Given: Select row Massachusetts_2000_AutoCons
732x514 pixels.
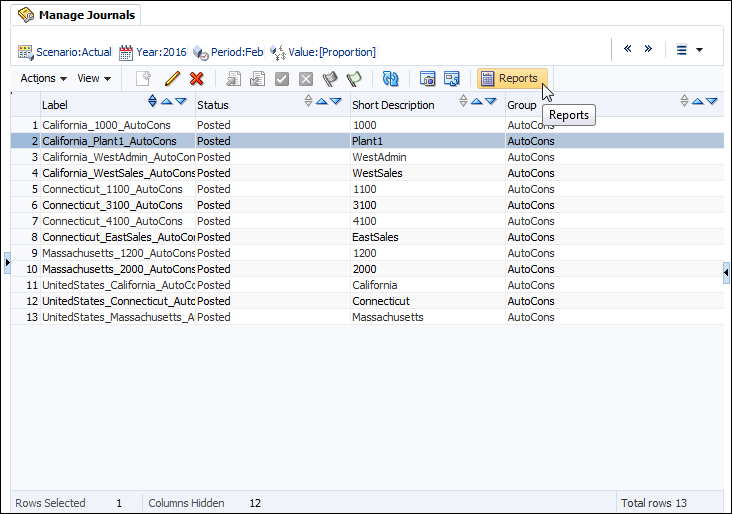Looking at the screenshot, I should click(367, 269).
